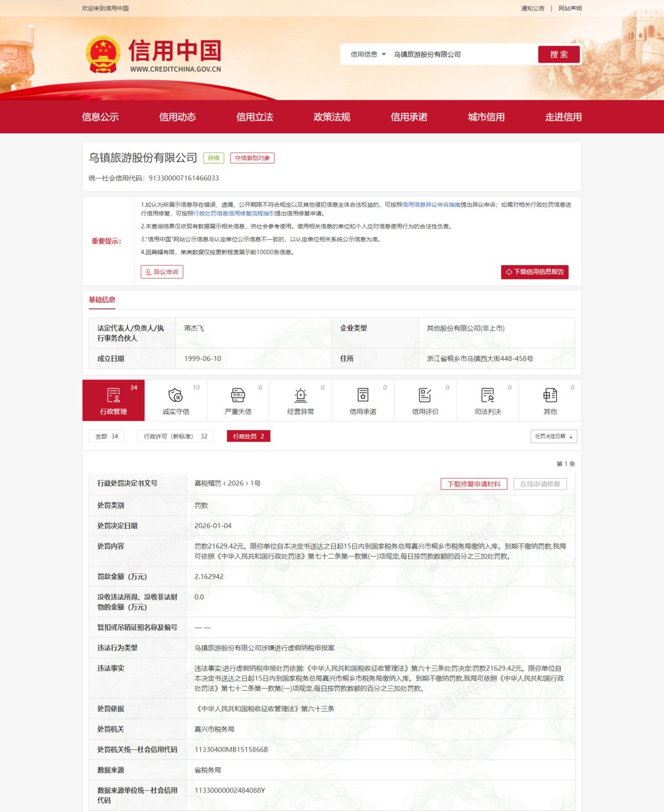Click the company name search input field
This screenshot has height=812, width=664.
coord(461,55)
